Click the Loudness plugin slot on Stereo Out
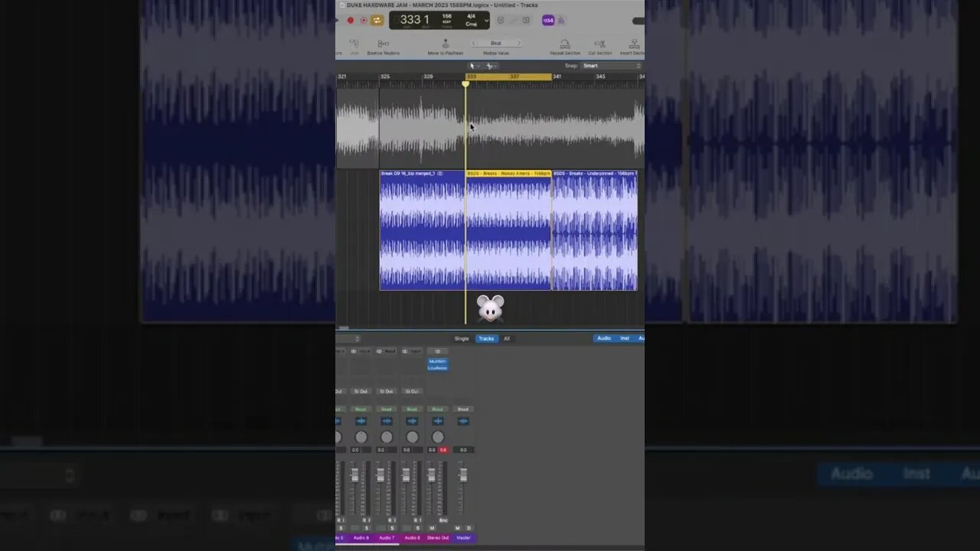The width and height of the screenshot is (980, 551). click(437, 368)
